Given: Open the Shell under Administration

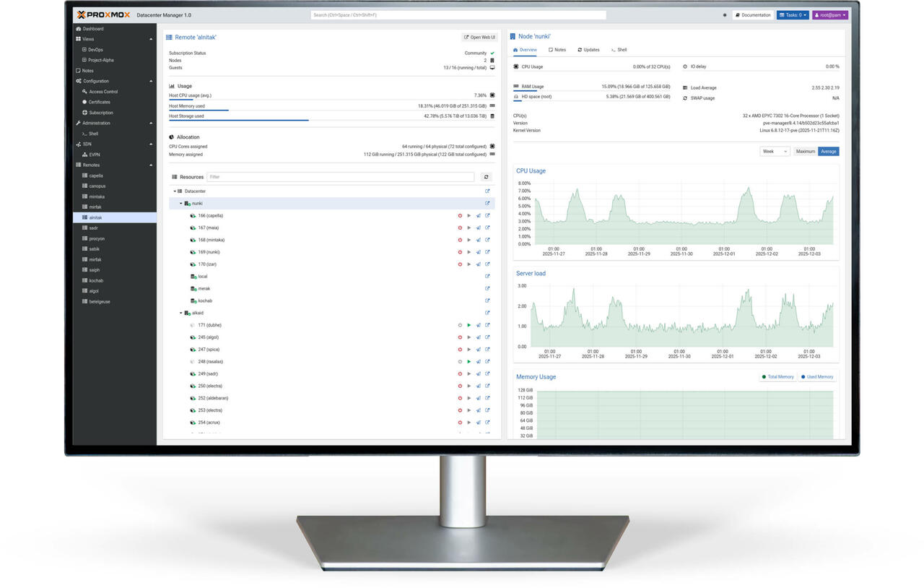Looking at the screenshot, I should tap(95, 133).
